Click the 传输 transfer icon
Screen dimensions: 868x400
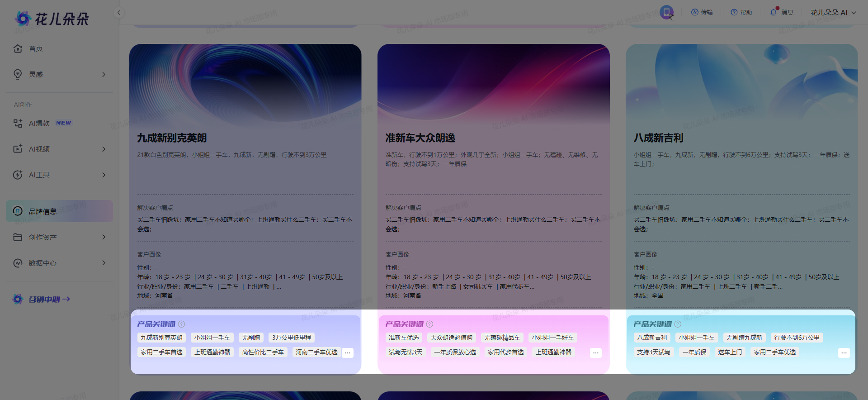click(695, 12)
